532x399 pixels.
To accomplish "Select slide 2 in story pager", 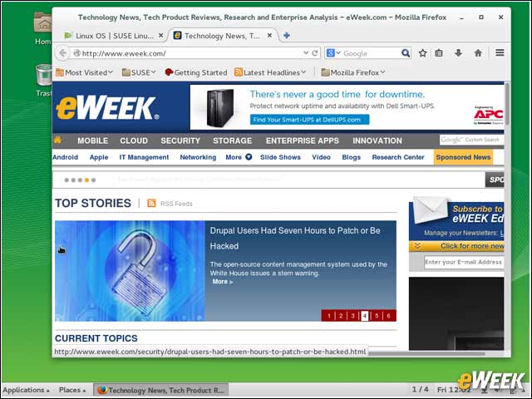I will [x=341, y=316].
